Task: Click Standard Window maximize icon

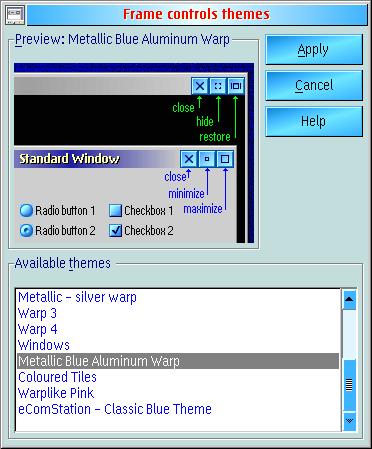Action: click(x=225, y=159)
